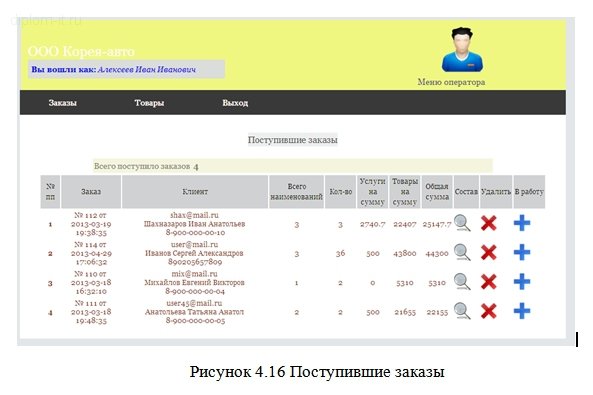Click user name Алексеев Иван Иванович
Screen dimensions: 593x395
(147, 70)
